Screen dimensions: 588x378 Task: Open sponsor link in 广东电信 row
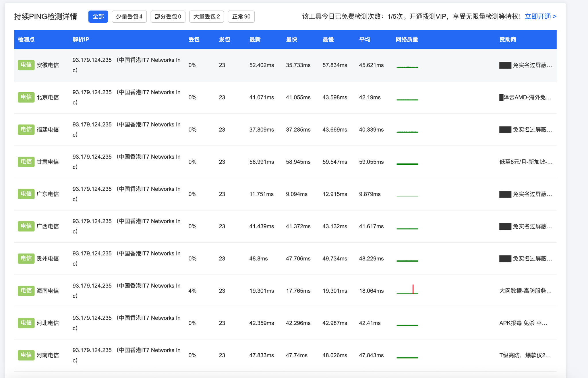(525, 194)
